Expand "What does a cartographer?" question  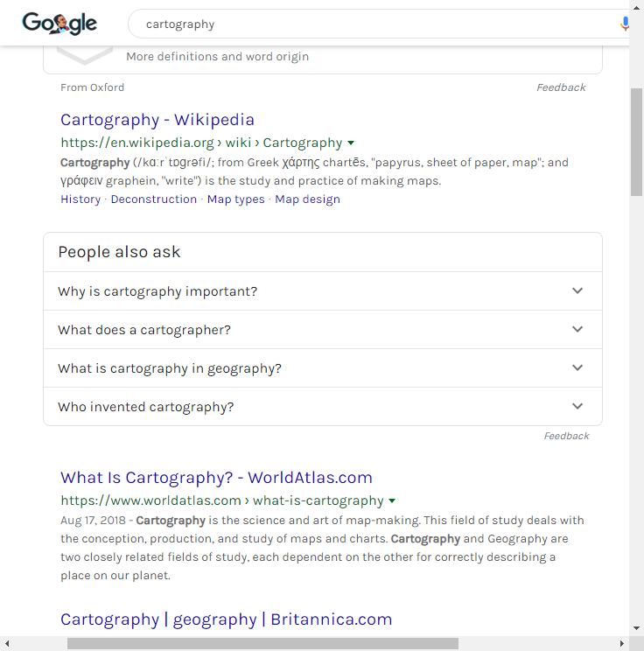(323, 330)
